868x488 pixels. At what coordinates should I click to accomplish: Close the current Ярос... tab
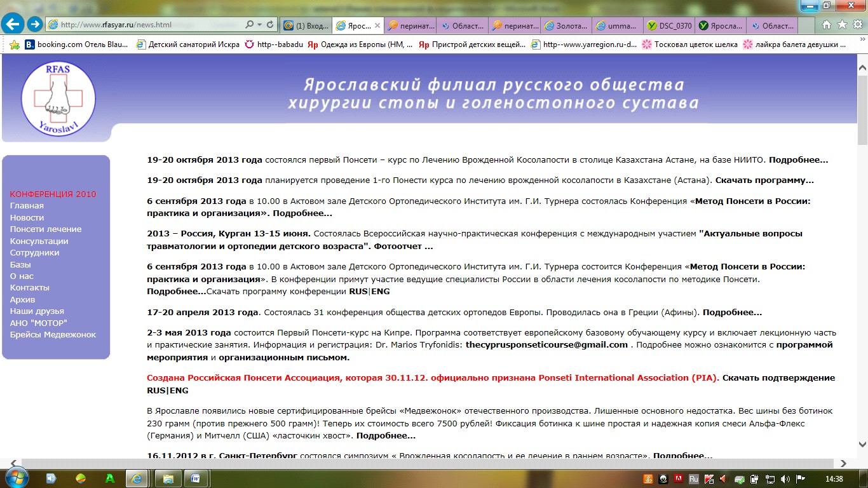(377, 26)
